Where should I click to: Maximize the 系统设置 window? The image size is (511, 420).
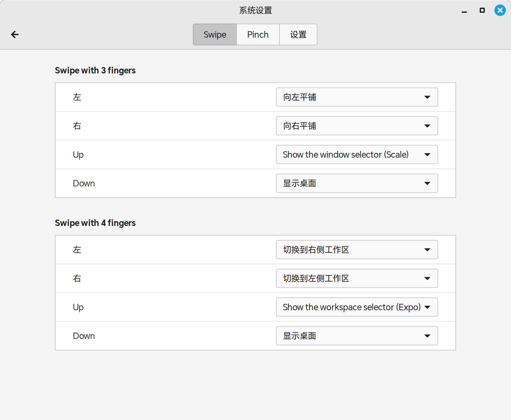click(x=482, y=11)
